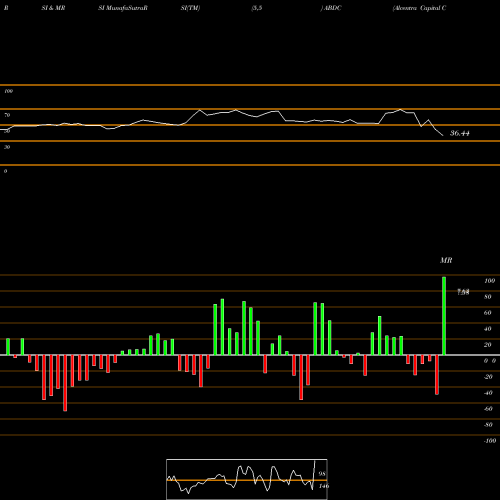The height and width of the screenshot is (500, 500).
Task: Click the MR axis label -60
Action: pyautogui.click(x=488, y=409)
